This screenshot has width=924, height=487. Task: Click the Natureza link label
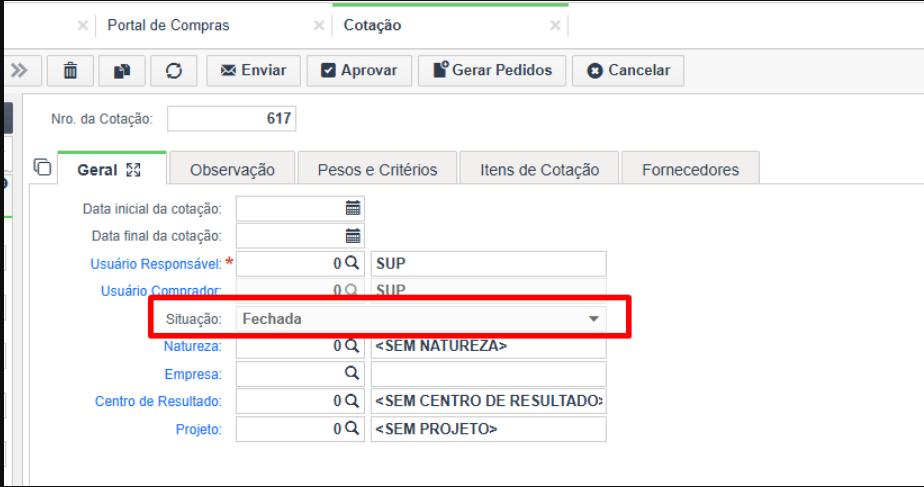point(193,346)
